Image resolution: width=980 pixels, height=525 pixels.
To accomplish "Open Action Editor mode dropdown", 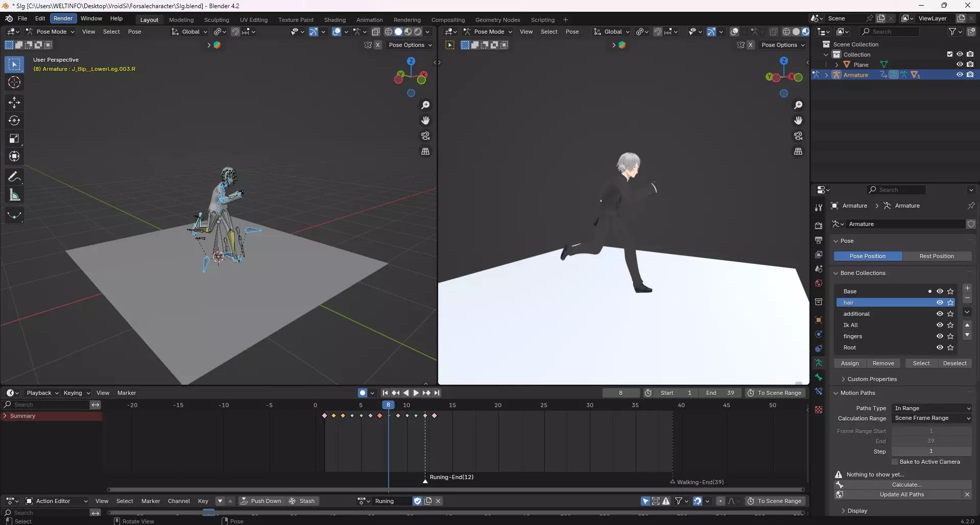I will pos(57,501).
